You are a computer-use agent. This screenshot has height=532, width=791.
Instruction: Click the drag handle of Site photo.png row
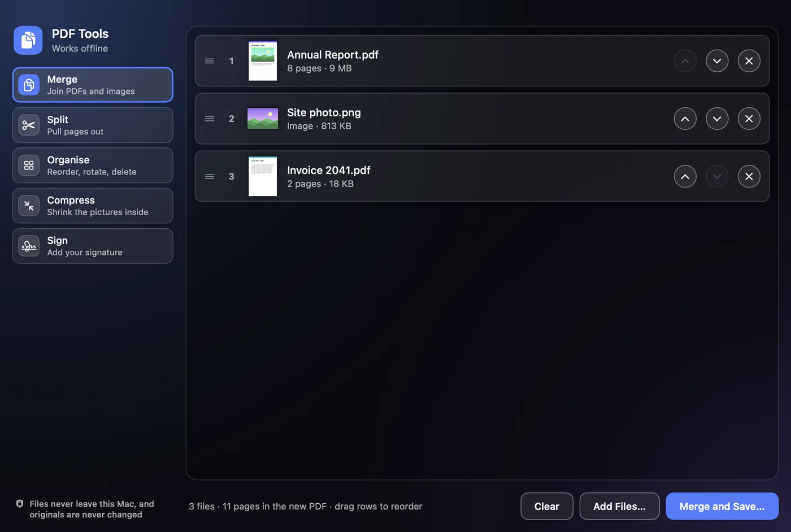click(x=210, y=119)
